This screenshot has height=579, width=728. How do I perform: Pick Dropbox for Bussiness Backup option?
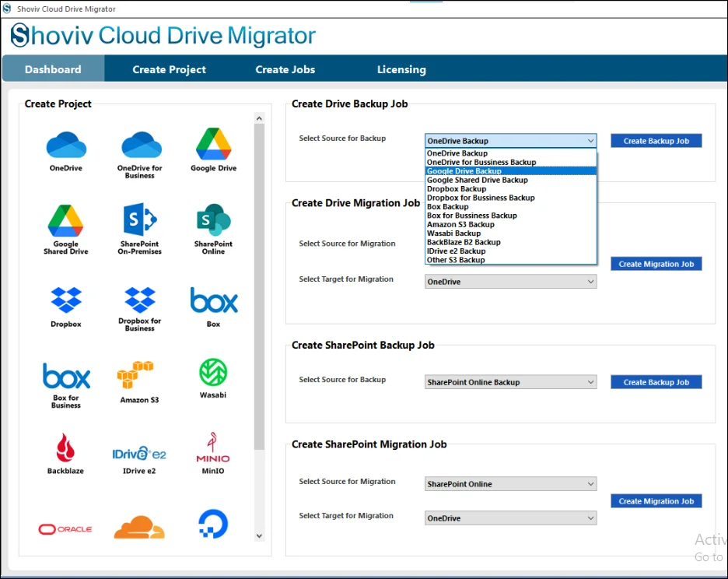click(511, 198)
